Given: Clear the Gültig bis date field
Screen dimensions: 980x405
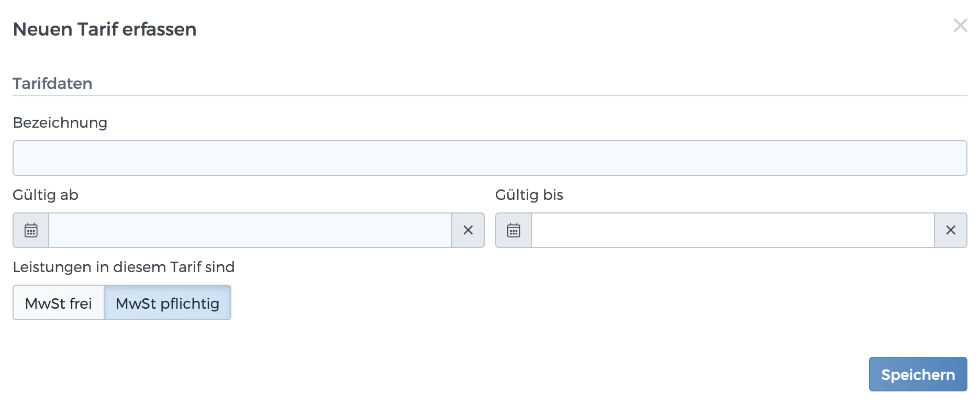Looking at the screenshot, I should coord(951,230).
